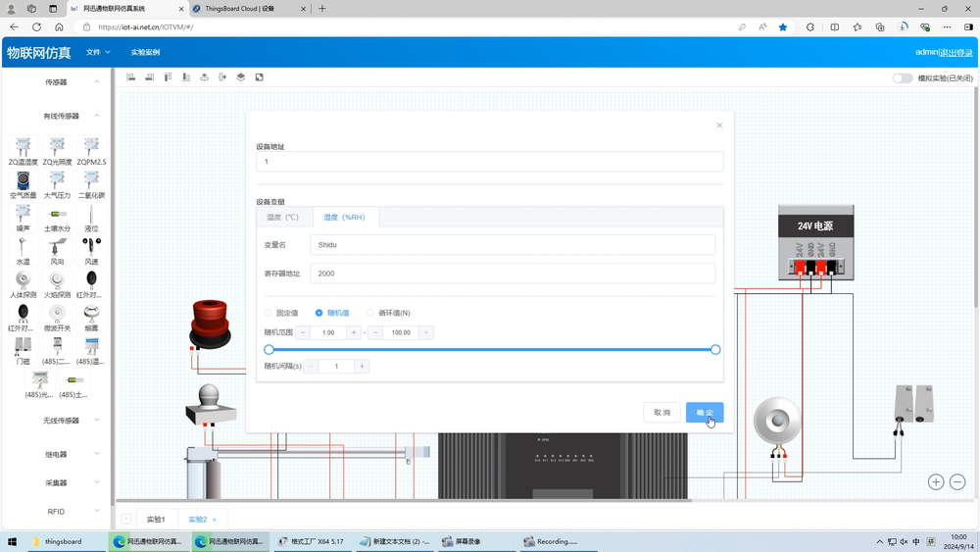Choose the 土壤水分 sensor icon
This screenshot has width=980, height=552.
[57, 215]
